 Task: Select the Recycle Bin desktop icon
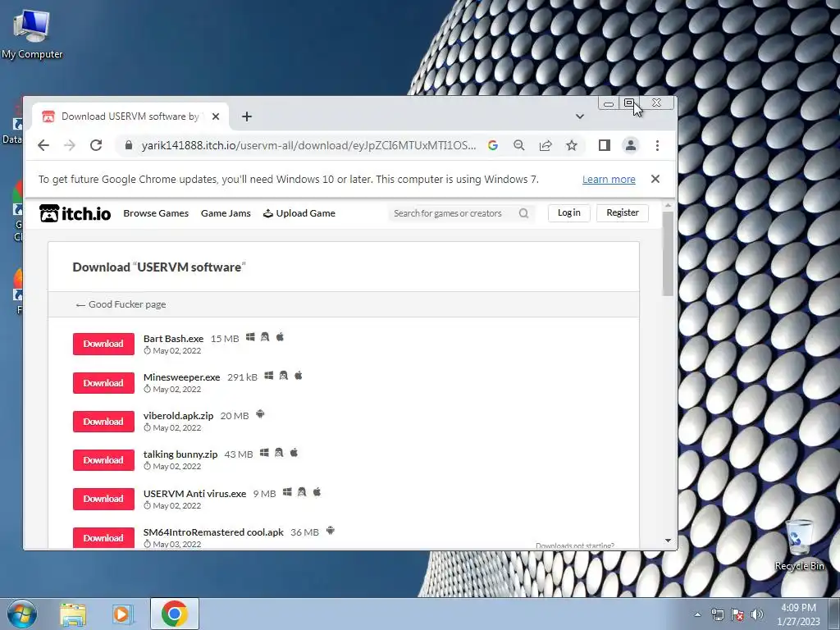[799, 545]
